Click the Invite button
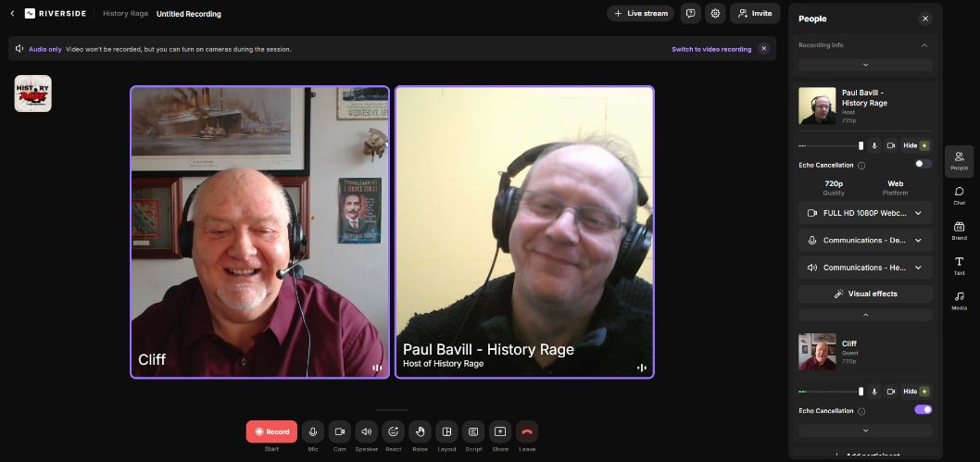The width and height of the screenshot is (980, 462). point(755,13)
